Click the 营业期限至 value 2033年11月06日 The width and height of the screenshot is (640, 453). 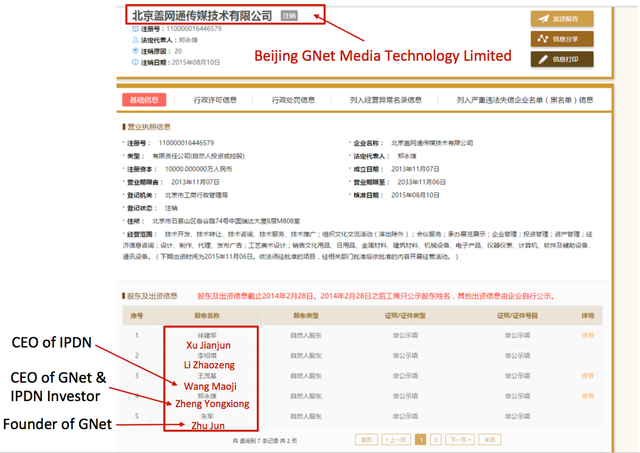pyautogui.click(x=421, y=182)
